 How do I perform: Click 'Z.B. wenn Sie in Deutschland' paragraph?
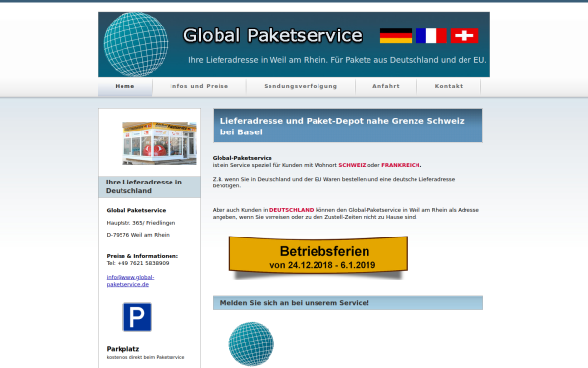pos(333,183)
